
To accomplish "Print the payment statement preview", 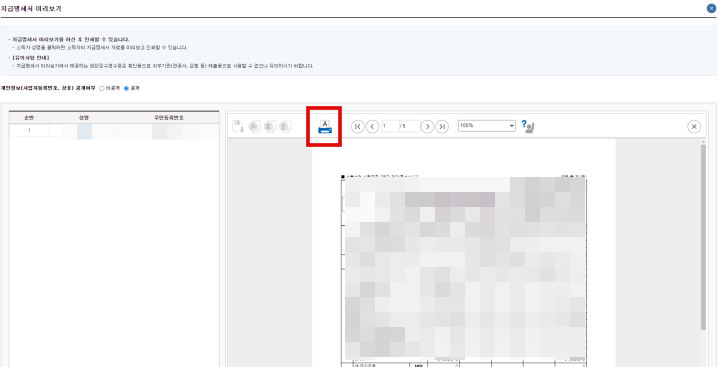I will tap(325, 126).
